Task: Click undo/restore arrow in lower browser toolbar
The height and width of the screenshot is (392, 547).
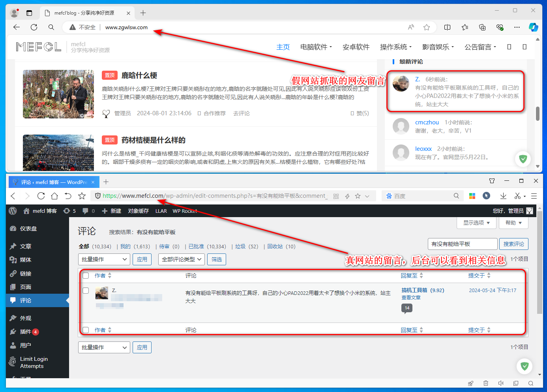Action: (x=68, y=196)
